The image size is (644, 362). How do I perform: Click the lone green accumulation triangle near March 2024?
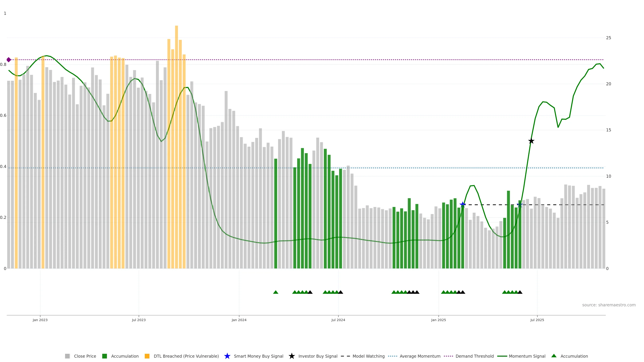pyautogui.click(x=276, y=292)
